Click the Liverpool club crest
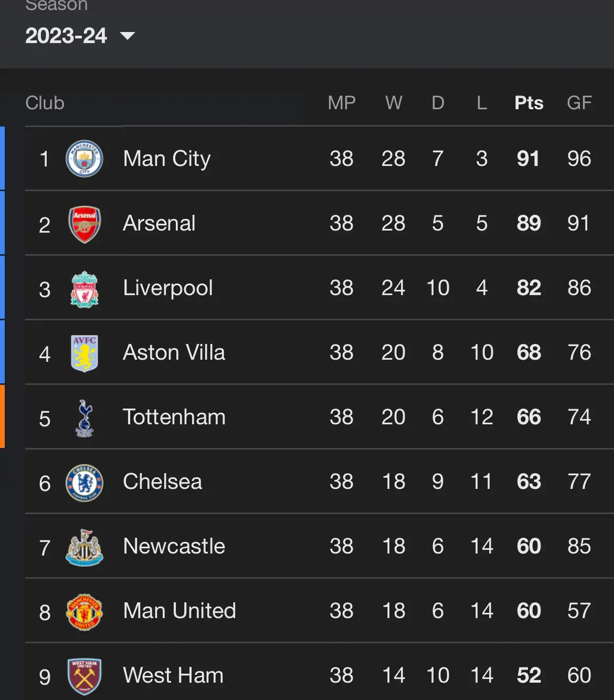 (x=84, y=289)
